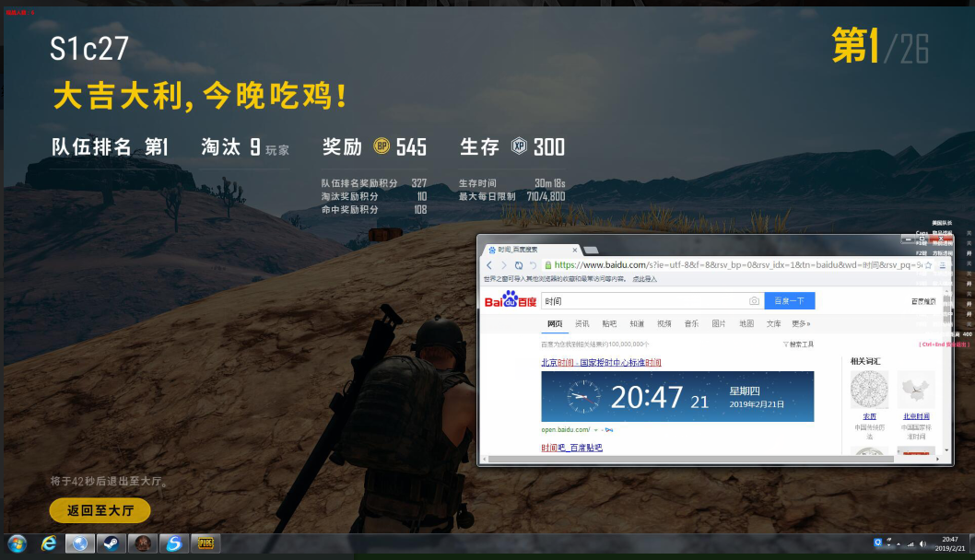Expand the 搜索工具 filter
The height and width of the screenshot is (560, 975).
[798, 344]
